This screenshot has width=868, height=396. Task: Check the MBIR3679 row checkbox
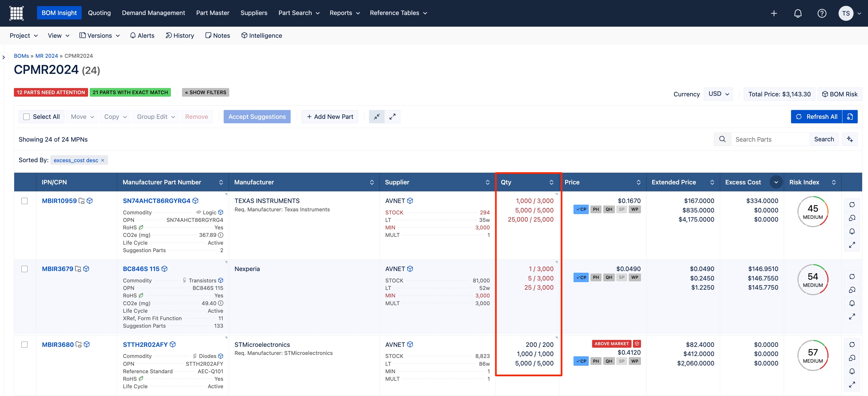[x=24, y=269]
